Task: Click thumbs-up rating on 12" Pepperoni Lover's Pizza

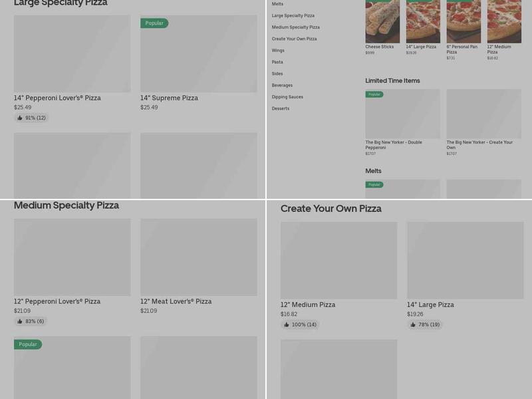Action: pyautogui.click(x=19, y=321)
